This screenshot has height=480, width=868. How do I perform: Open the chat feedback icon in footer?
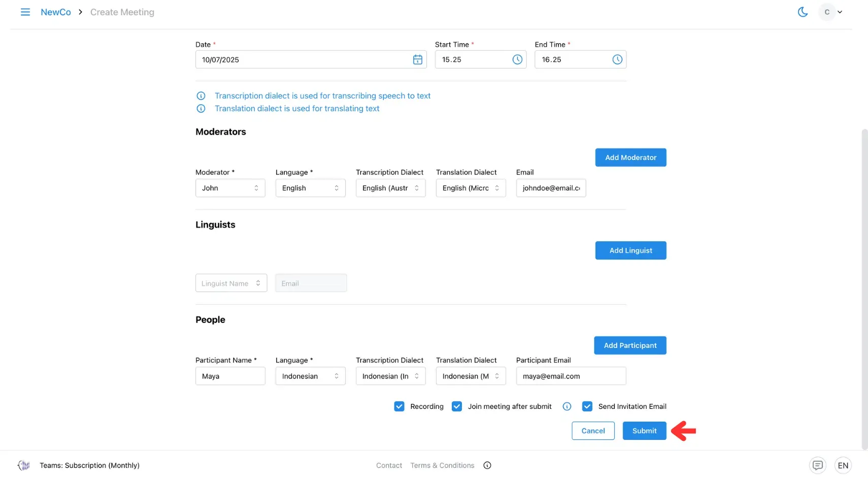tap(817, 465)
